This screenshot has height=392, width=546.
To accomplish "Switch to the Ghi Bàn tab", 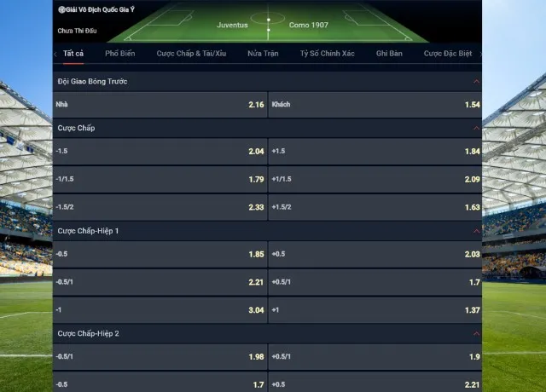I will pyautogui.click(x=389, y=54).
